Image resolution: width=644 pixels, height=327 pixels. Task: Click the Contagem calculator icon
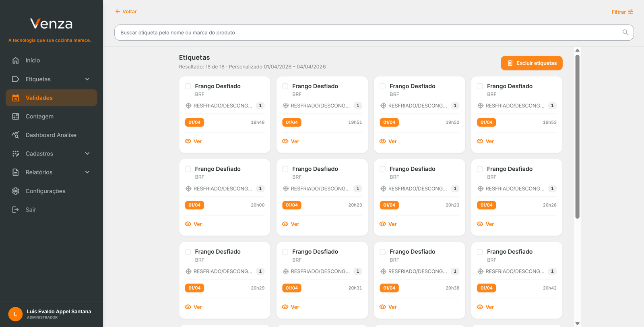click(x=16, y=116)
